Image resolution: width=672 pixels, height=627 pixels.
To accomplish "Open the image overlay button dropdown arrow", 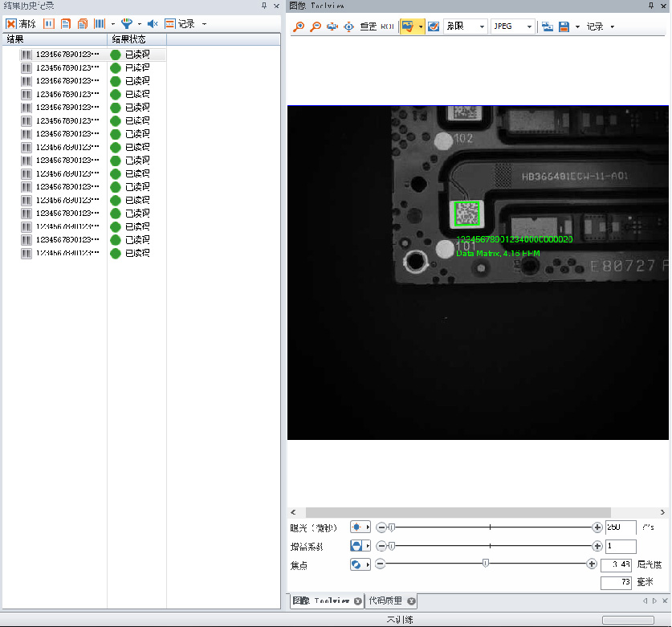I will tap(421, 26).
